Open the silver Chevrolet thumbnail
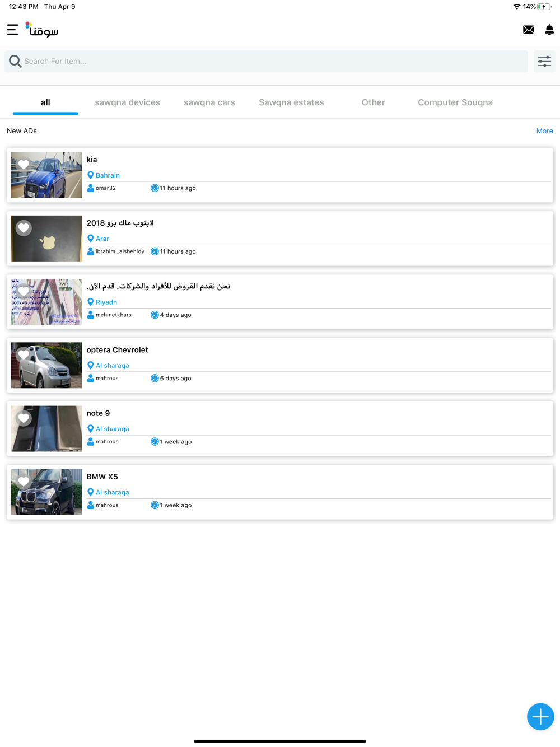Viewport: 560px width, 747px height. 46,365
